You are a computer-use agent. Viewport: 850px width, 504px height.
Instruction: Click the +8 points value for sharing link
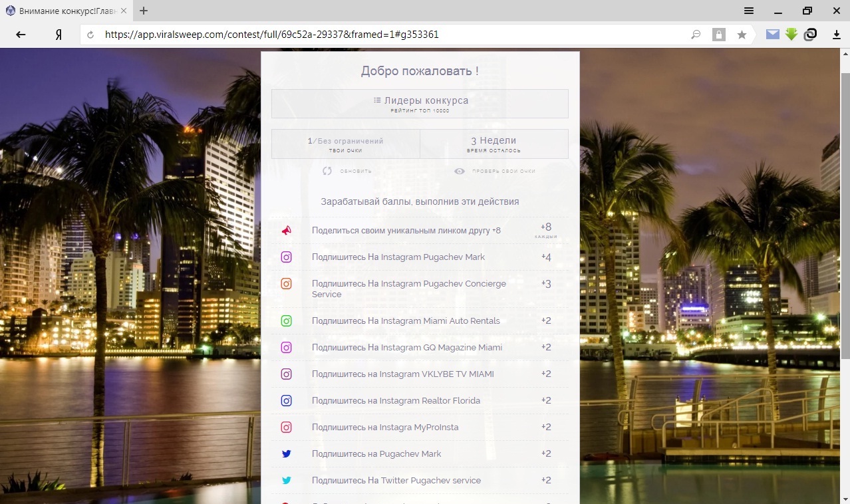tap(546, 227)
